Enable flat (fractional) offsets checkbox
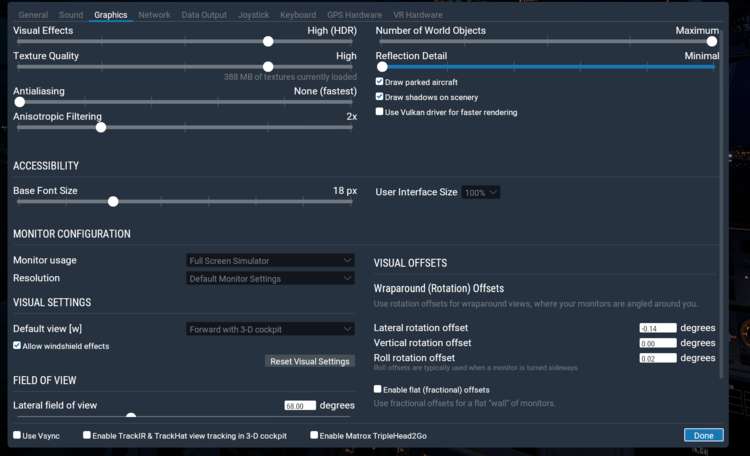Image resolution: width=750 pixels, height=456 pixels. 378,389
